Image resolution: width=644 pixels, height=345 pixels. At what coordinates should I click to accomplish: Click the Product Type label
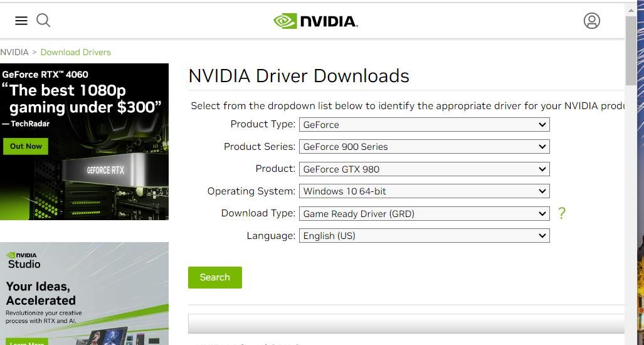pos(263,124)
